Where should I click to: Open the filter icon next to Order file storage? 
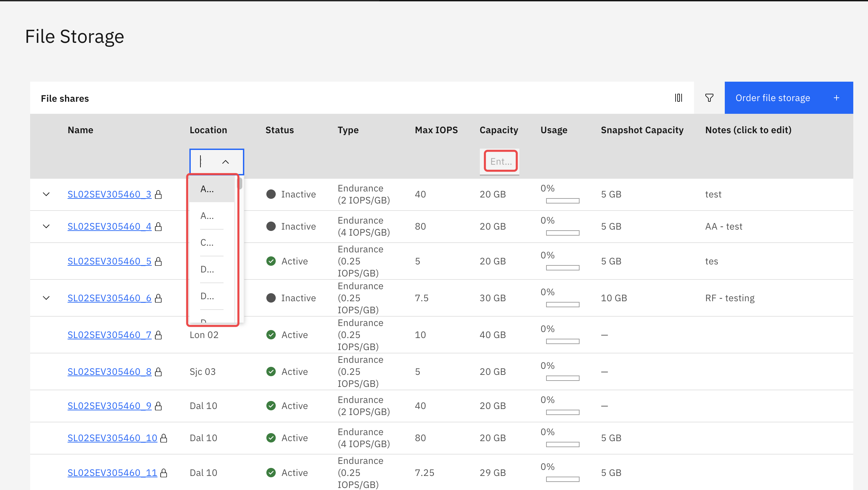tap(709, 98)
